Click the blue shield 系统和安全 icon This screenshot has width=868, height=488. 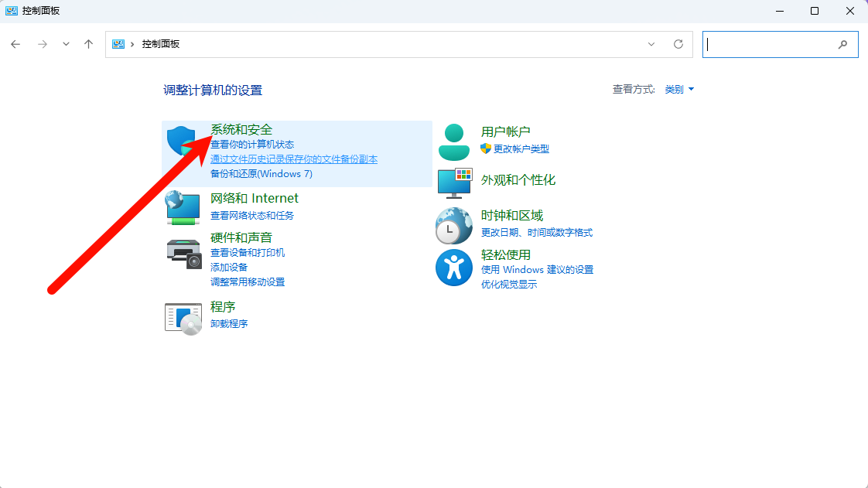182,141
